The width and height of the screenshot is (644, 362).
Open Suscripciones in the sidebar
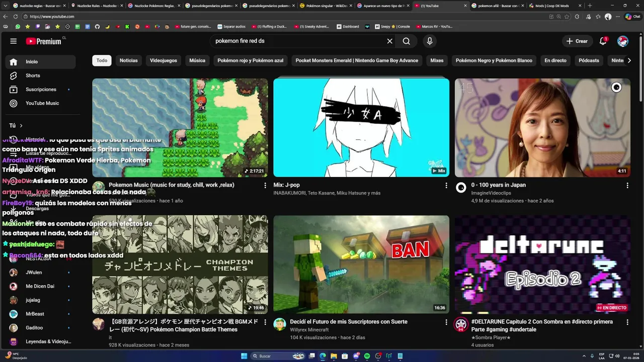click(x=41, y=89)
